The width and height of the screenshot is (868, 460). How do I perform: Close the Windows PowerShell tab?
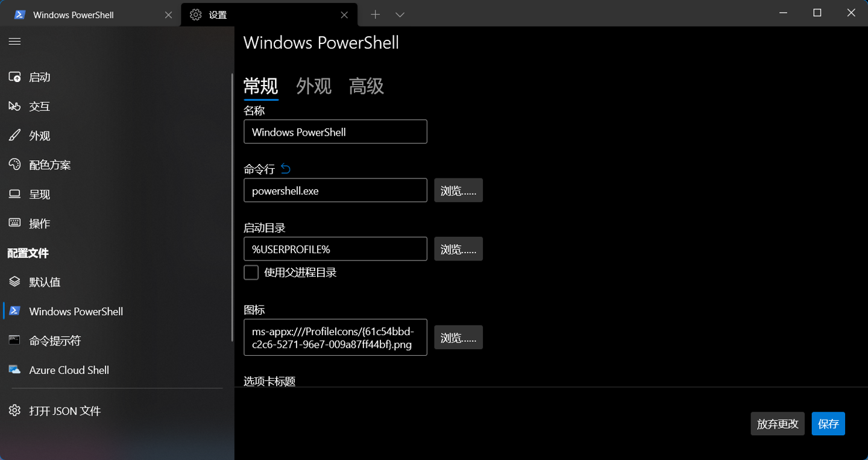pyautogui.click(x=169, y=14)
